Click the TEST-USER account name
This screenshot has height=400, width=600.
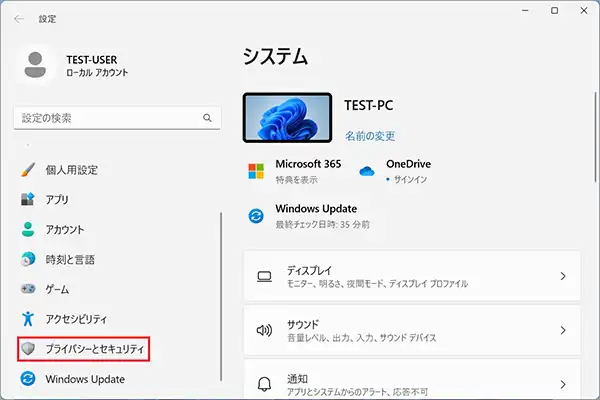[x=92, y=60]
